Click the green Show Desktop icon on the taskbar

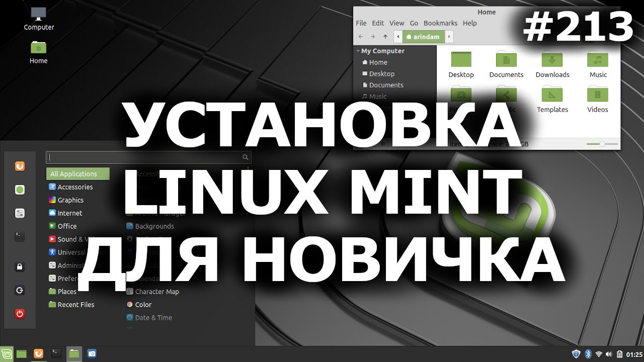point(21,353)
